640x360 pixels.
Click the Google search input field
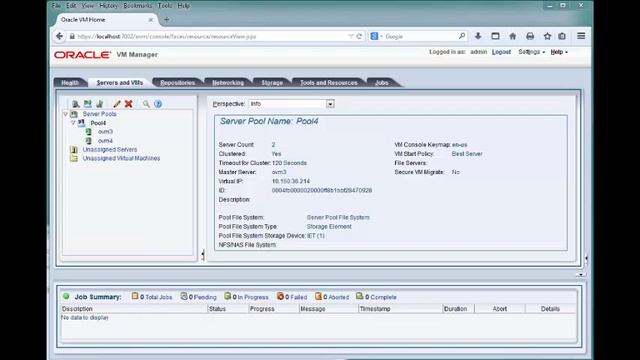420,36
